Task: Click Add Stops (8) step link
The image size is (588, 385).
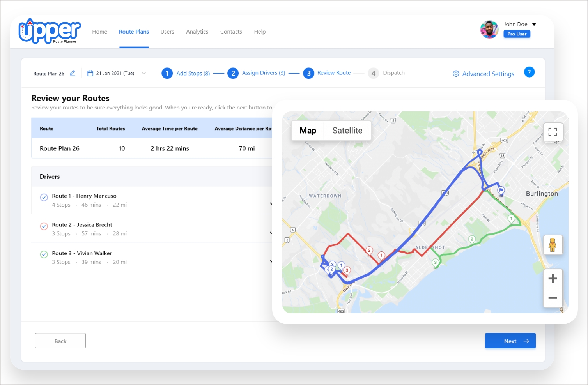Action: (x=193, y=73)
